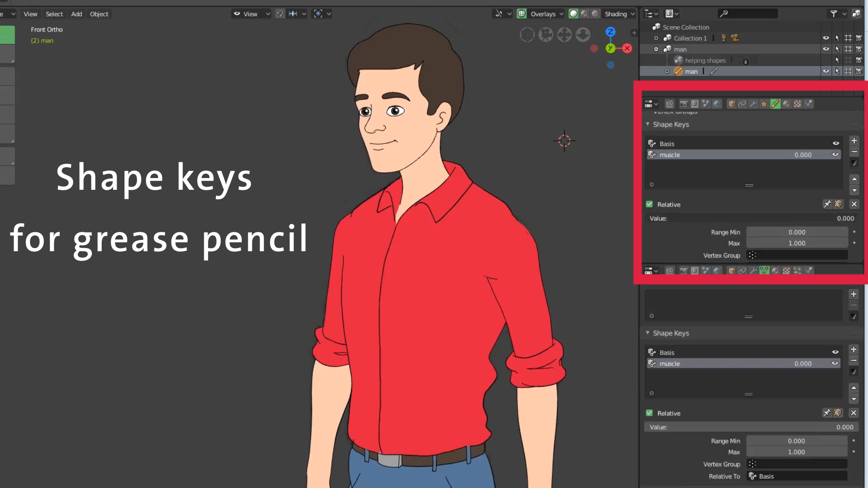
Task: Open the Object menu in viewport header
Action: tap(99, 14)
